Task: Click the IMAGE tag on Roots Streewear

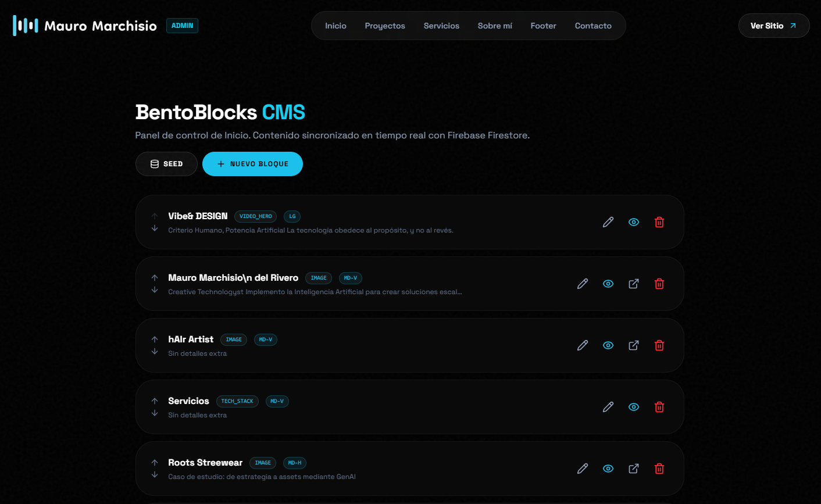Action: pos(263,463)
